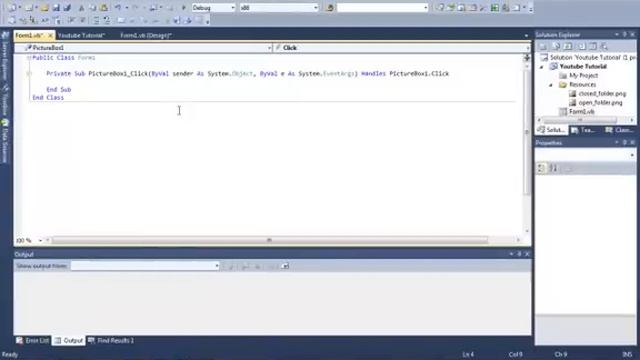Click the Cut toolbar icon

coord(81,8)
